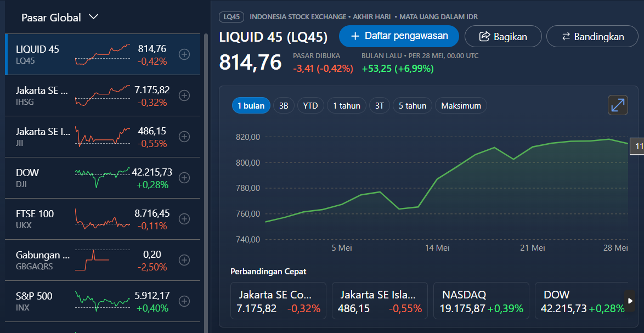Select the 1 tahun range tab
Image resolution: width=644 pixels, height=333 pixels.
pos(347,105)
